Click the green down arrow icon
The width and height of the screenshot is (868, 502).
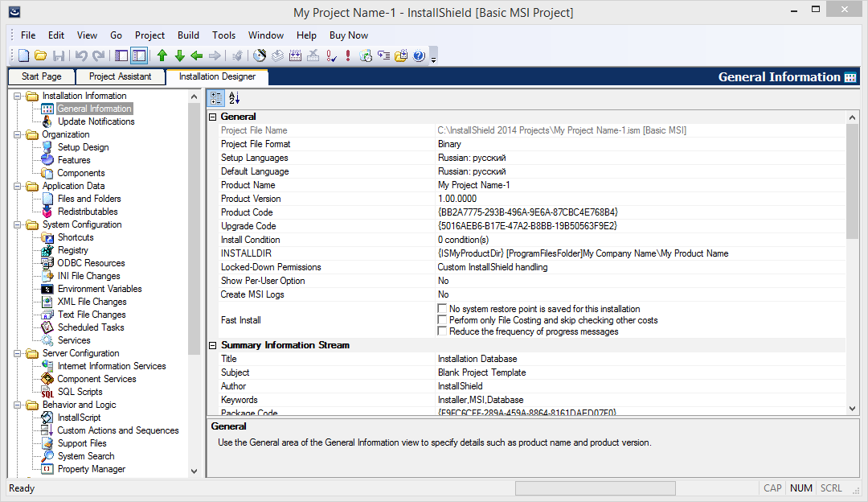click(180, 56)
